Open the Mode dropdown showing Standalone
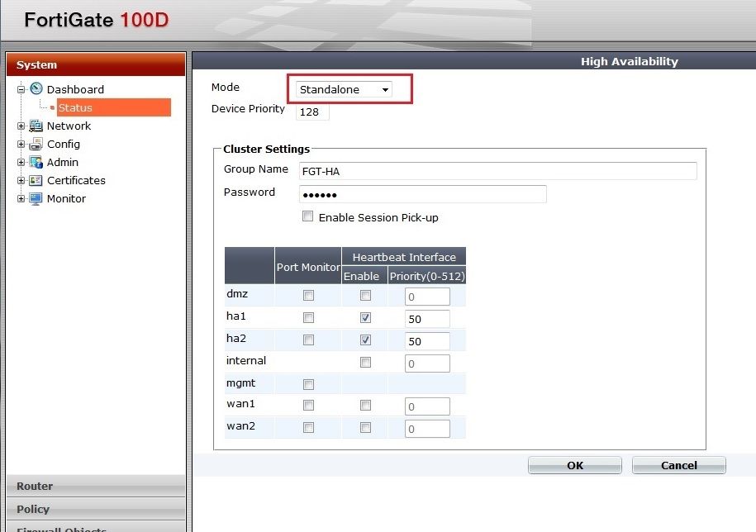756x532 pixels. click(x=344, y=89)
